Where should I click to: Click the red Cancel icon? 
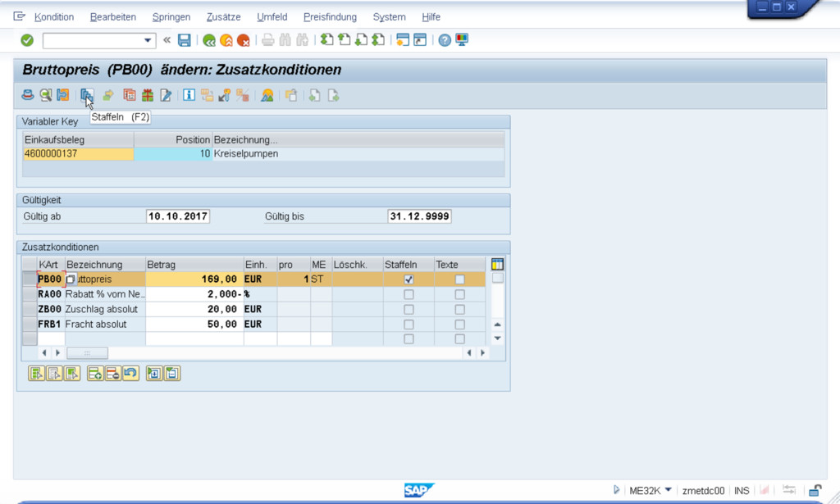243,40
